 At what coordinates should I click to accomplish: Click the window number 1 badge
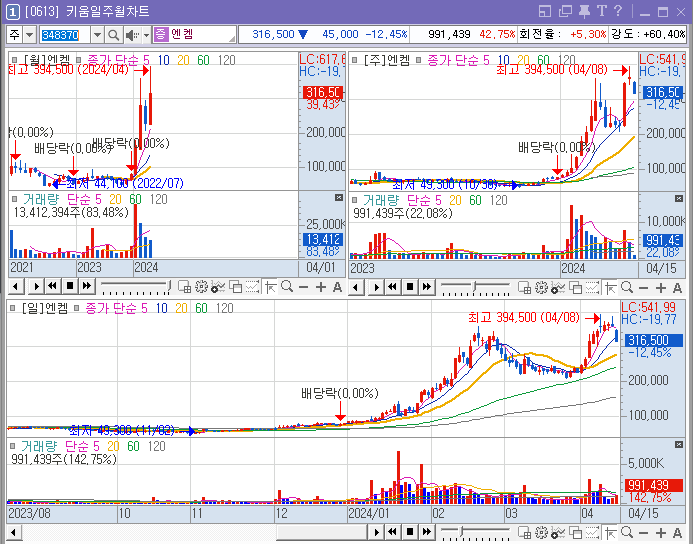12,12
